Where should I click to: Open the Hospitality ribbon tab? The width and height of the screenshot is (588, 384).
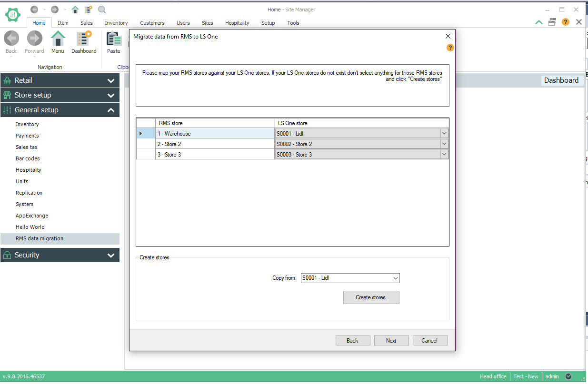click(237, 23)
